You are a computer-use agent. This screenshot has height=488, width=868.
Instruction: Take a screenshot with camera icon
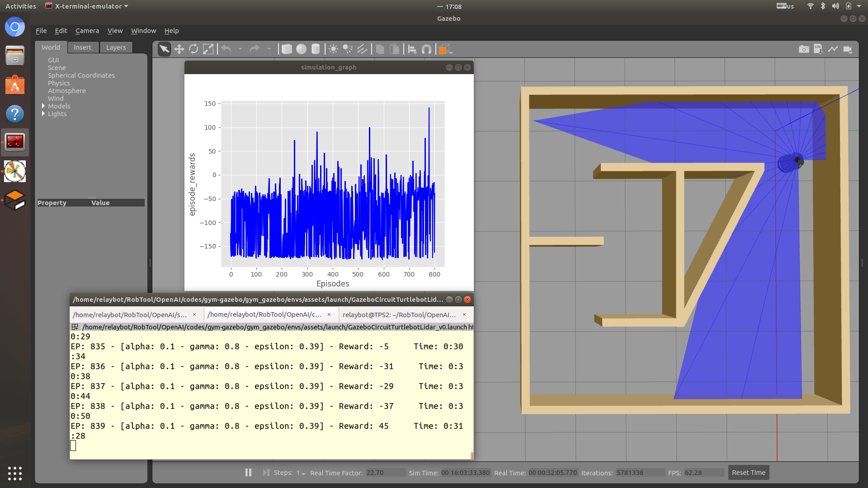[803, 49]
